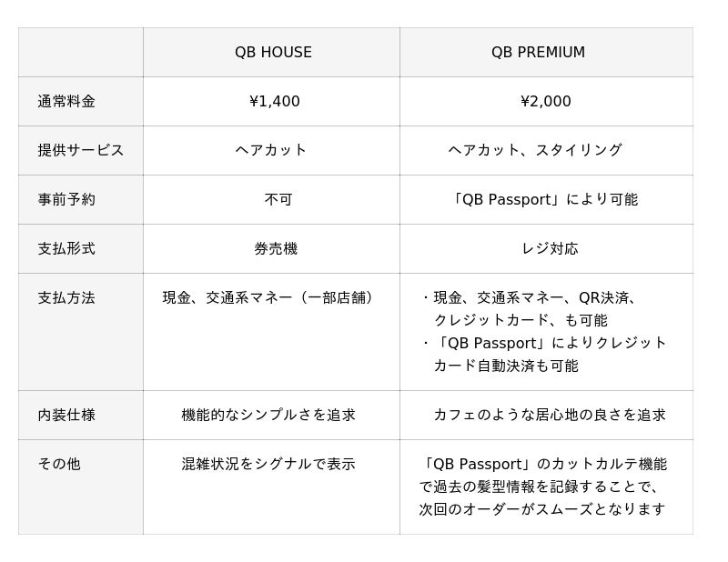
Task: Click the レジ対応 cell
Action: (550, 249)
